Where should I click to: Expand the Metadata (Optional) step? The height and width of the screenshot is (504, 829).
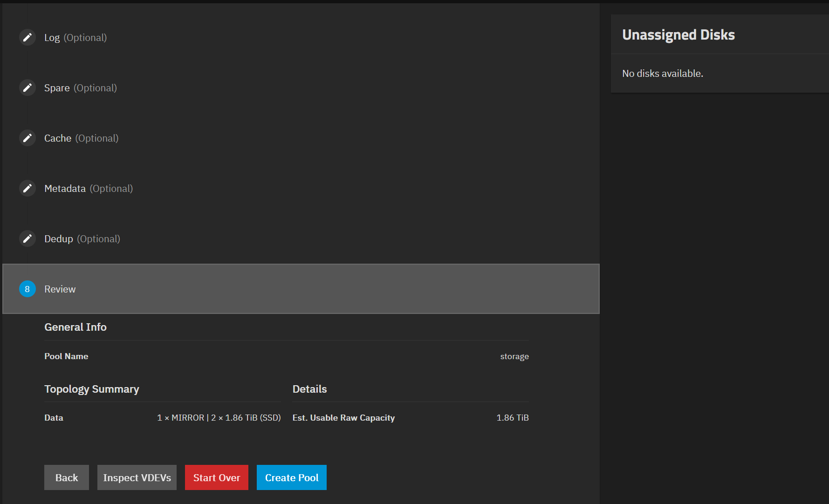pyautogui.click(x=89, y=188)
